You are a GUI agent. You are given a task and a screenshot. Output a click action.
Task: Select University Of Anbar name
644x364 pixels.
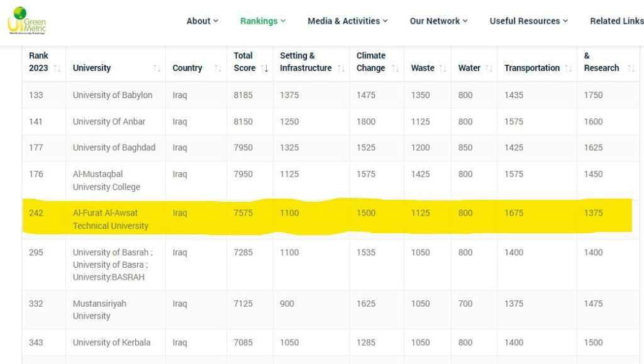109,122
